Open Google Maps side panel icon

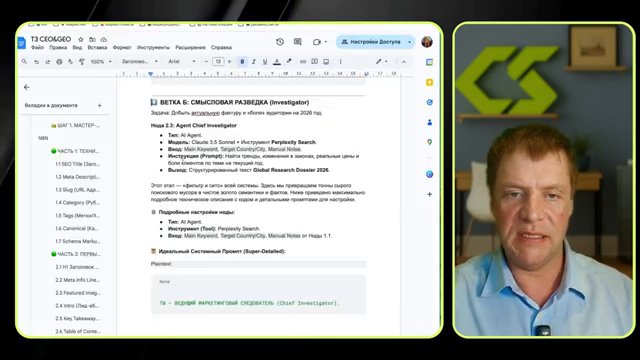click(429, 142)
